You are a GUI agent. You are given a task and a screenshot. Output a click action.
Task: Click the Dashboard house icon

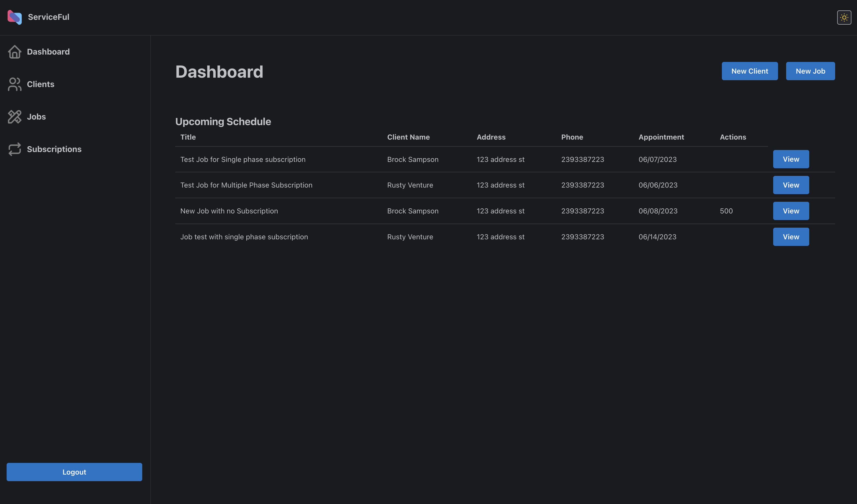pyautogui.click(x=15, y=52)
